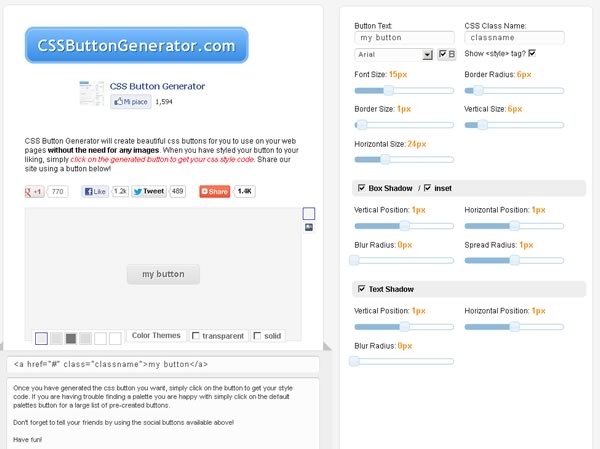600x449 pixels.
Task: Toggle the bold B checkbox
Action: point(442,54)
